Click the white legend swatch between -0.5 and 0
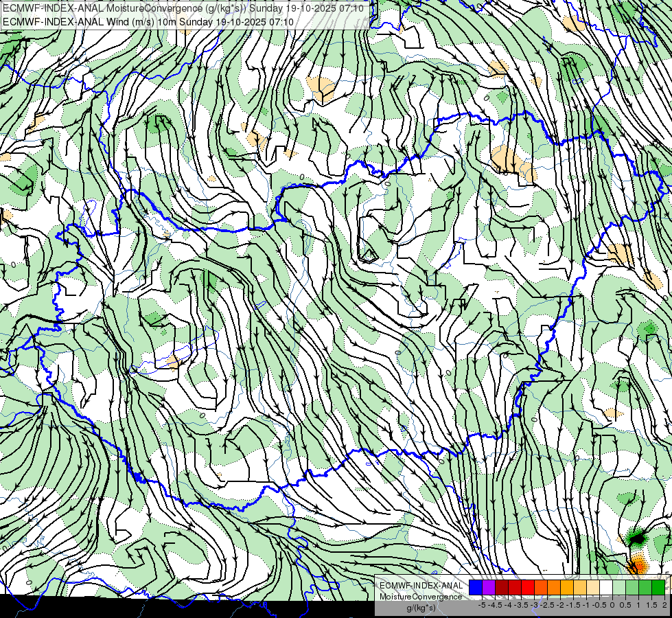The height and width of the screenshot is (618, 672). tap(606, 587)
